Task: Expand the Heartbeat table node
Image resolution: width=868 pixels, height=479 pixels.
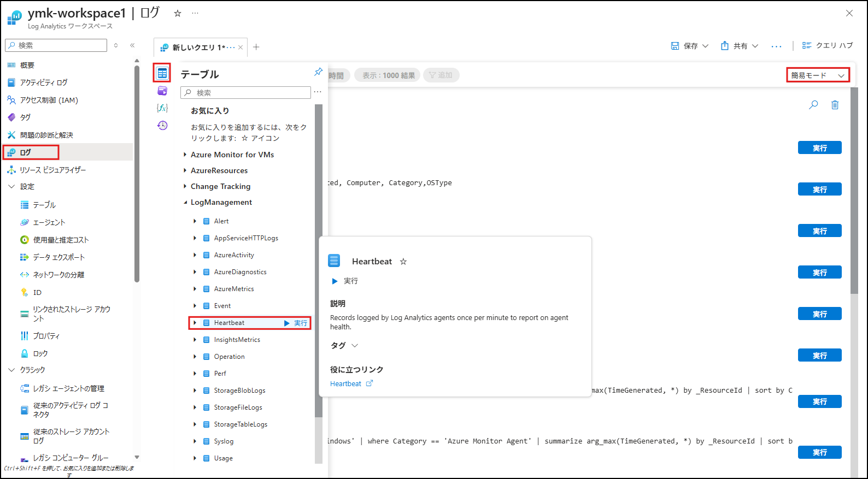Action: 195,323
